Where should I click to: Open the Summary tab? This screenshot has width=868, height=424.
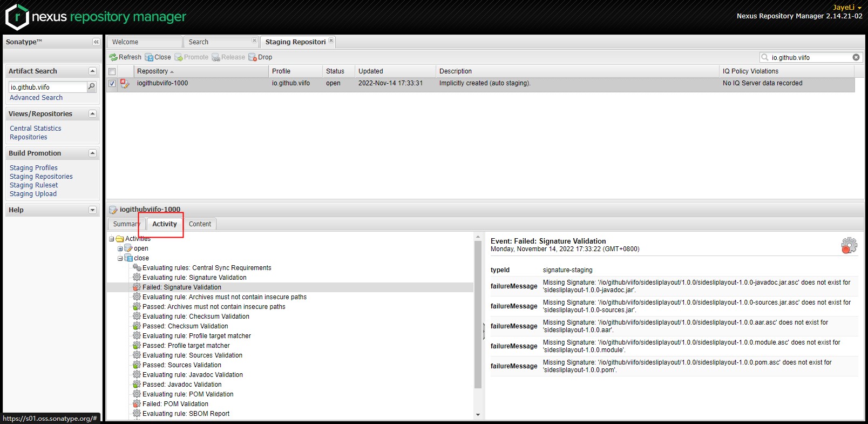[127, 224]
